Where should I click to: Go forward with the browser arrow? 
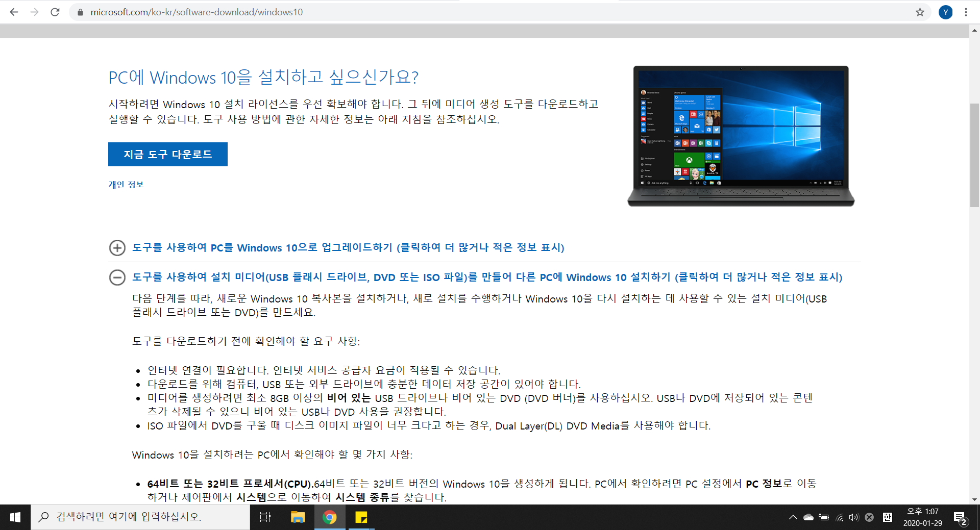point(34,12)
